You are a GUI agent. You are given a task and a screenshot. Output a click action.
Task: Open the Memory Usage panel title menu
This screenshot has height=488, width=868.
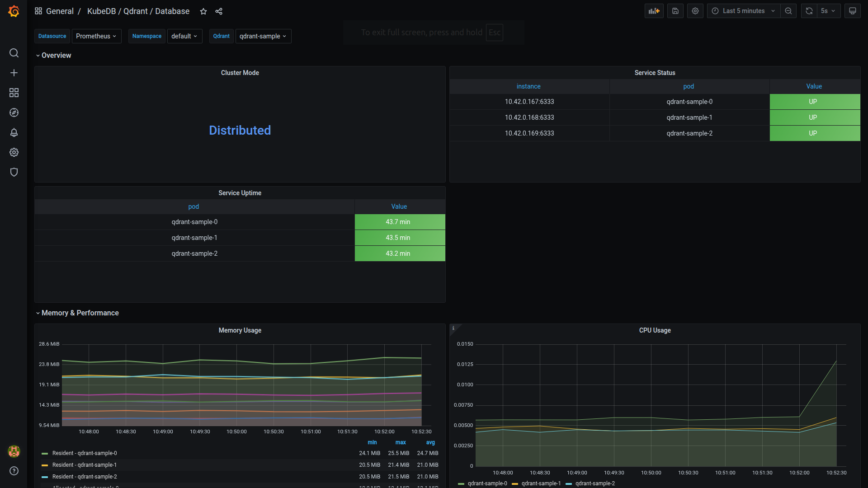click(x=240, y=330)
